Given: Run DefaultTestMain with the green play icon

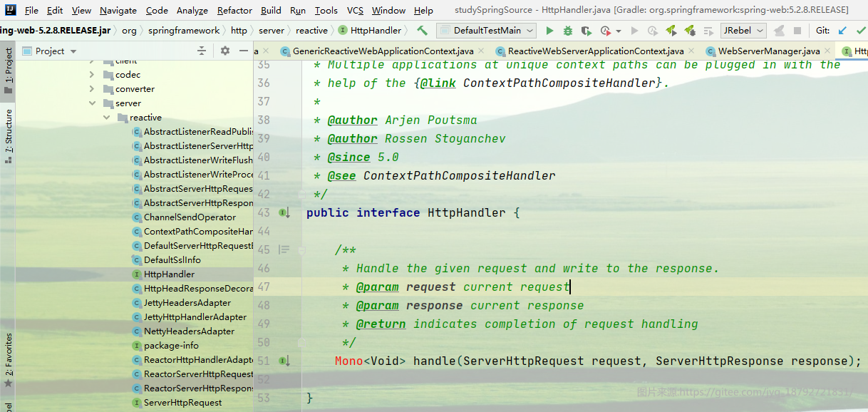Looking at the screenshot, I should (x=549, y=31).
